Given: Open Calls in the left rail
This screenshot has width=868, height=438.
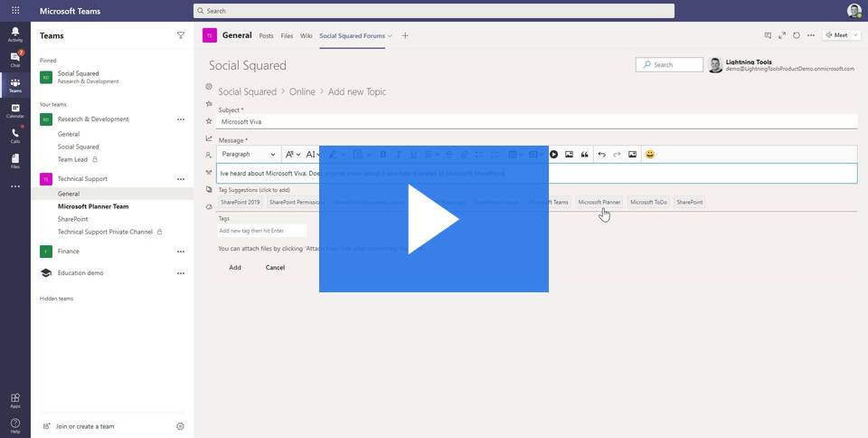Looking at the screenshot, I should (15, 136).
